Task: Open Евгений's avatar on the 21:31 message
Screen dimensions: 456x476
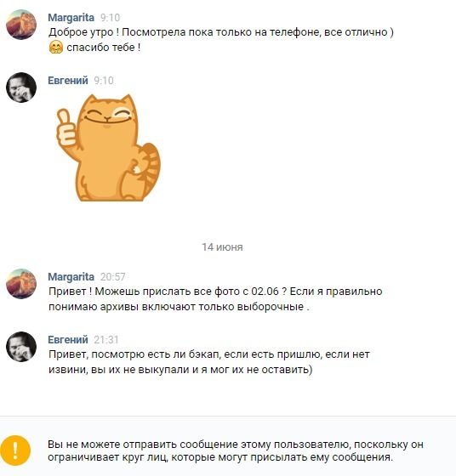Action: [21, 347]
